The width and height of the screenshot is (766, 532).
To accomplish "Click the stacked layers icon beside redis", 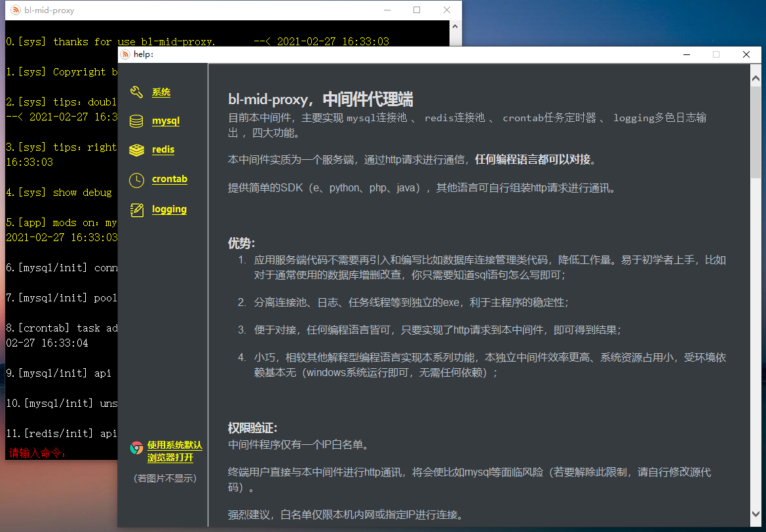I will tap(138, 149).
